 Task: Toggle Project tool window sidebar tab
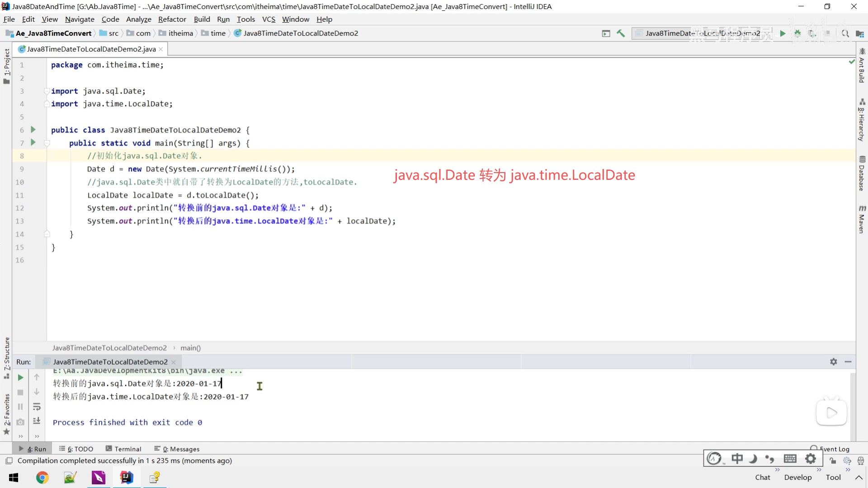[x=6, y=66]
